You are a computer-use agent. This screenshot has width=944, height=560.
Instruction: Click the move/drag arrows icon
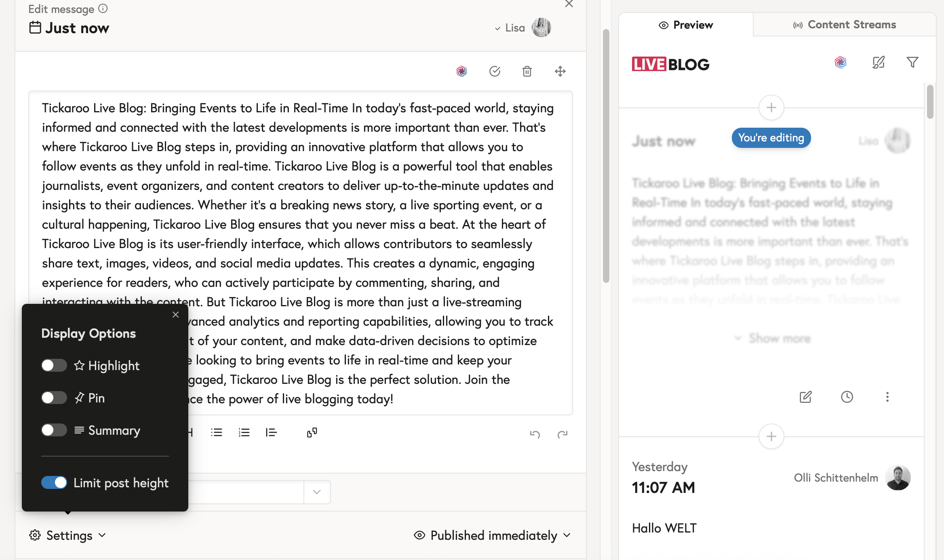point(560,72)
